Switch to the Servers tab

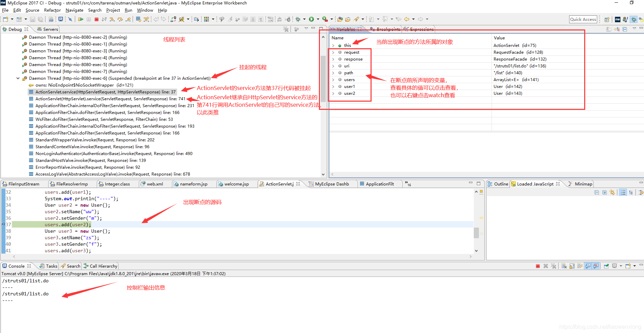48,29
